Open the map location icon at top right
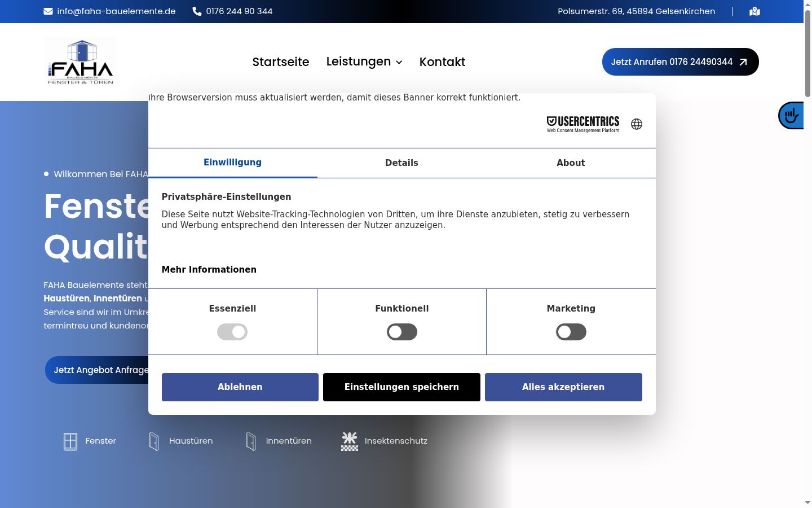 point(754,11)
